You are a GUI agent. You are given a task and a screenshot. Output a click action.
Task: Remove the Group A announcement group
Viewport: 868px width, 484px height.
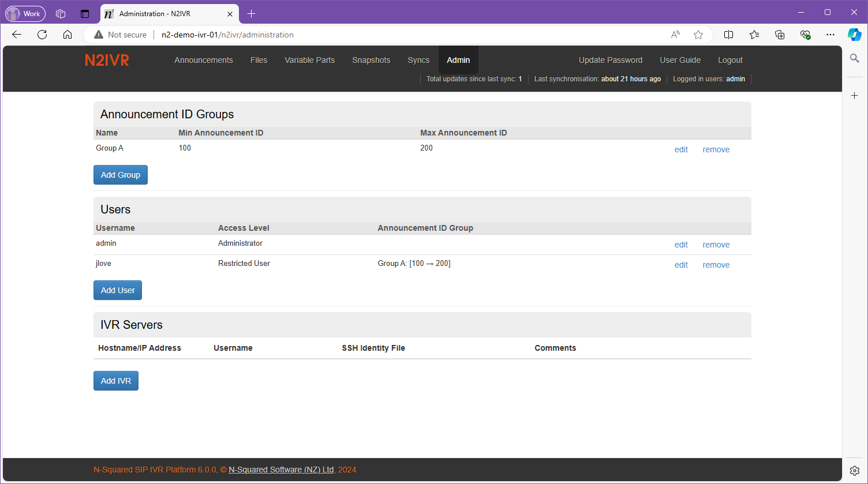click(716, 149)
